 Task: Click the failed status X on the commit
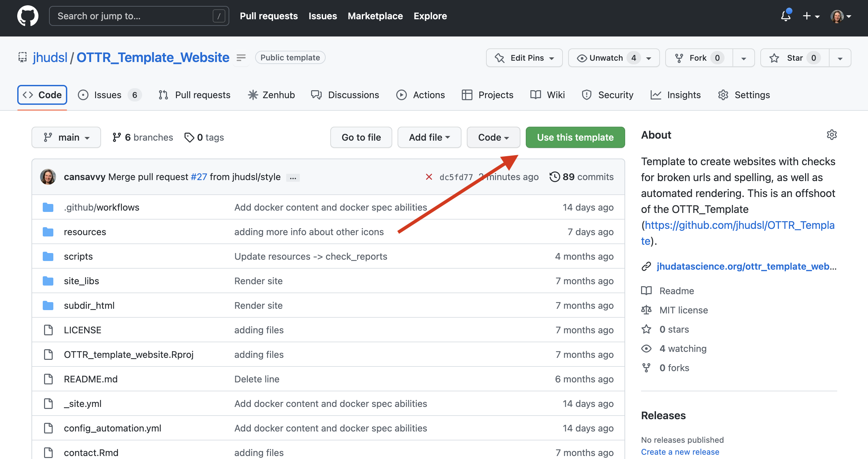click(x=429, y=177)
